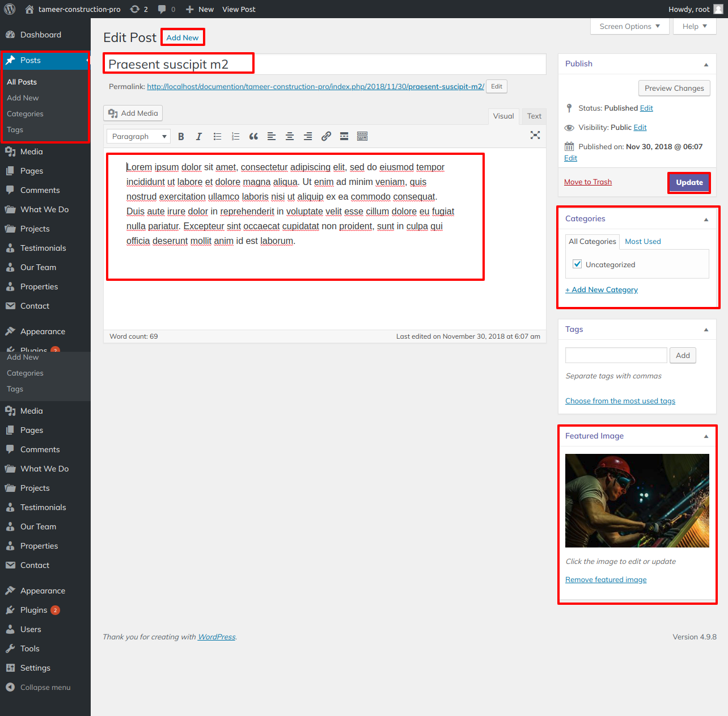The image size is (728, 716).
Task: Click the Dashboard gauge icon in sidebar
Action: 10,35
